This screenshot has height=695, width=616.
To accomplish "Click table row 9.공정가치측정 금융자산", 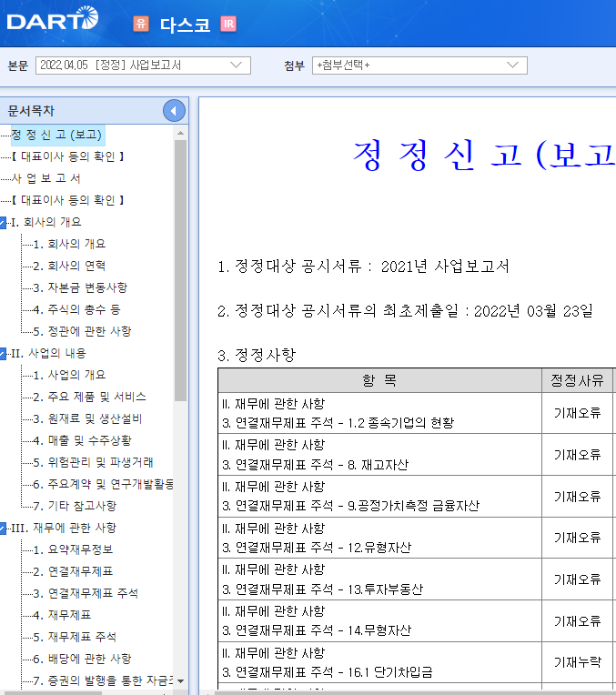I will (379, 497).
